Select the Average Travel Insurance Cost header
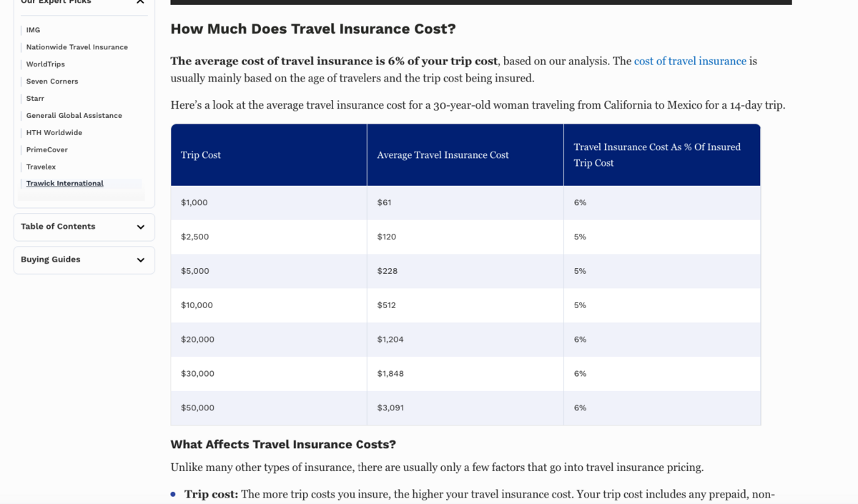 coord(443,154)
